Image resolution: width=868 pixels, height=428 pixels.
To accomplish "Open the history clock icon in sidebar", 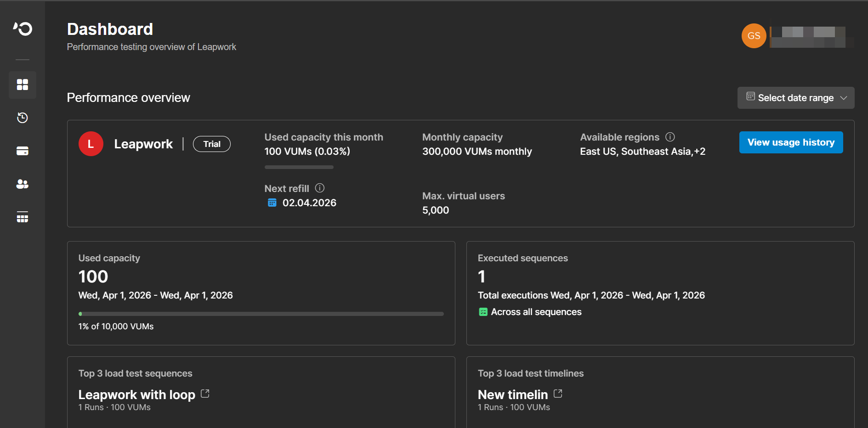I will tap(23, 118).
